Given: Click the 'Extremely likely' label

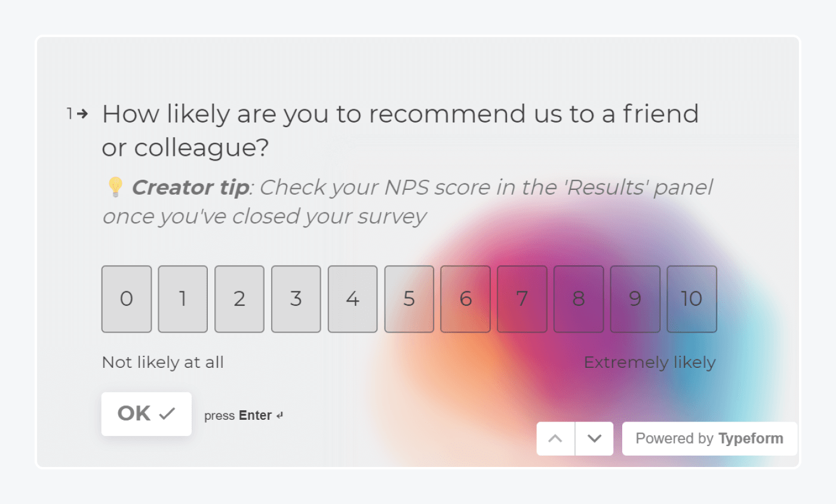Looking at the screenshot, I should tap(650, 362).
